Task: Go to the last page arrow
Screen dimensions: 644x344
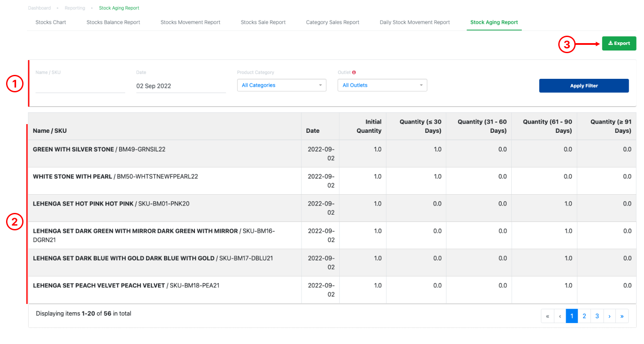Action: coord(622,316)
